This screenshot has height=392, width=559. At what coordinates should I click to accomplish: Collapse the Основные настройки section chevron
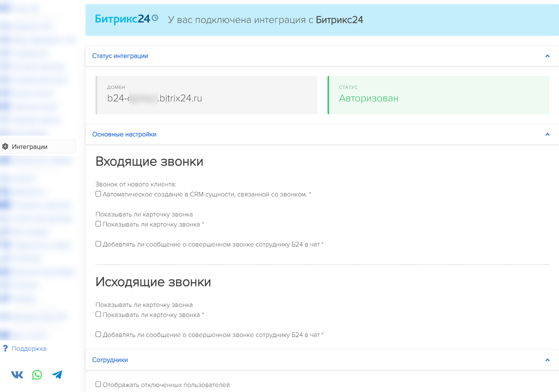click(547, 134)
